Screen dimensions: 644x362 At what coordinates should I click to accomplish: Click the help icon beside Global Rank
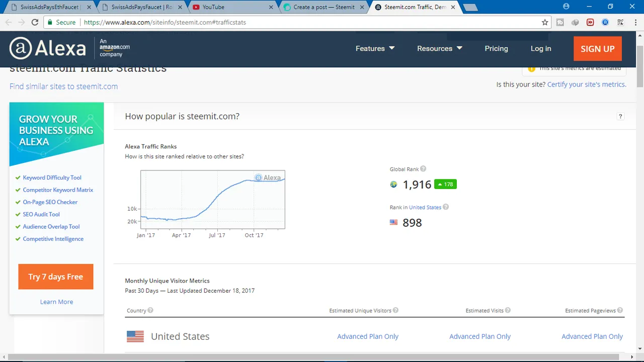423,169
